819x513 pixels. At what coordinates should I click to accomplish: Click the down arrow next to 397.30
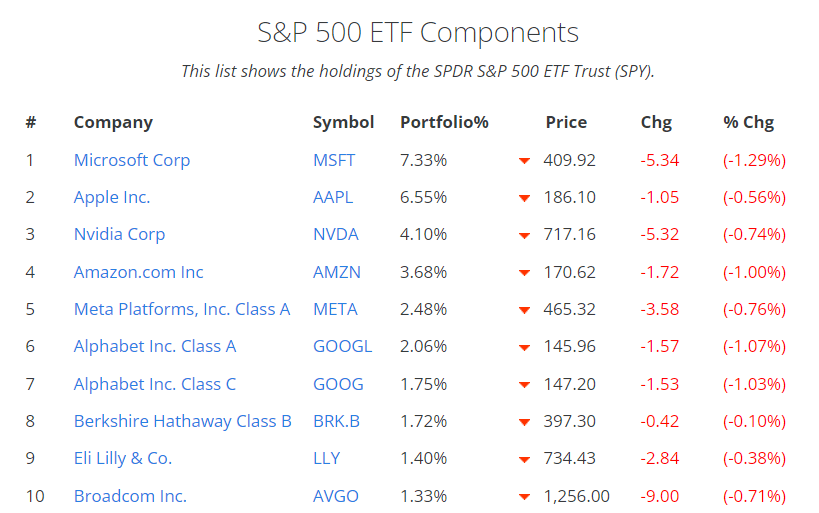pyautogui.click(x=524, y=422)
